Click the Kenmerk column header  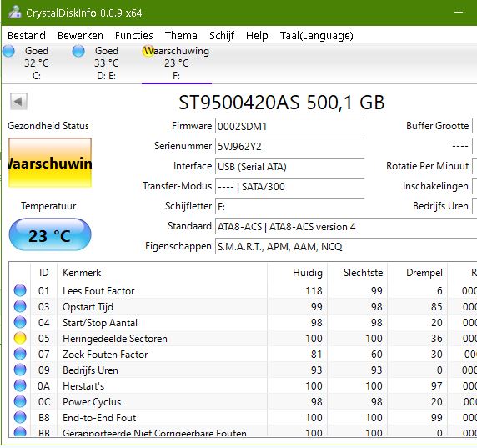[x=162, y=273]
